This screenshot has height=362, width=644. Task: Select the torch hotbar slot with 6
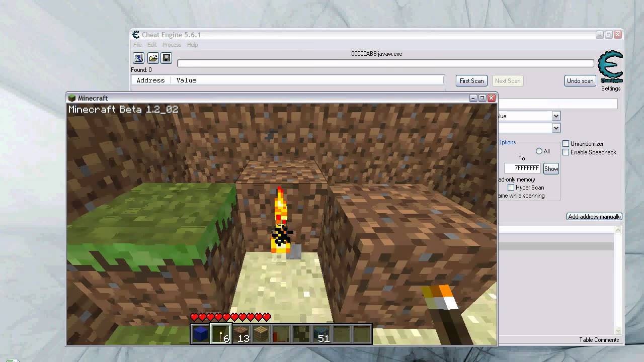[x=220, y=334]
